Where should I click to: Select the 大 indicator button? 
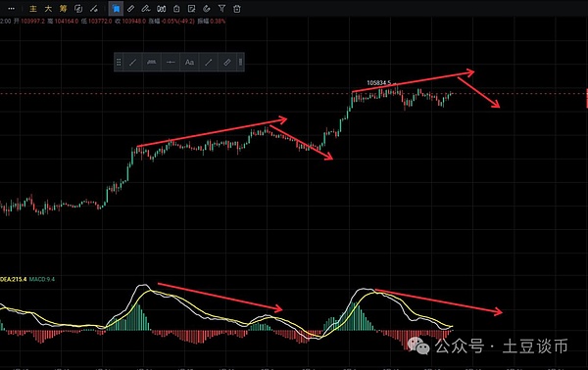48,9
